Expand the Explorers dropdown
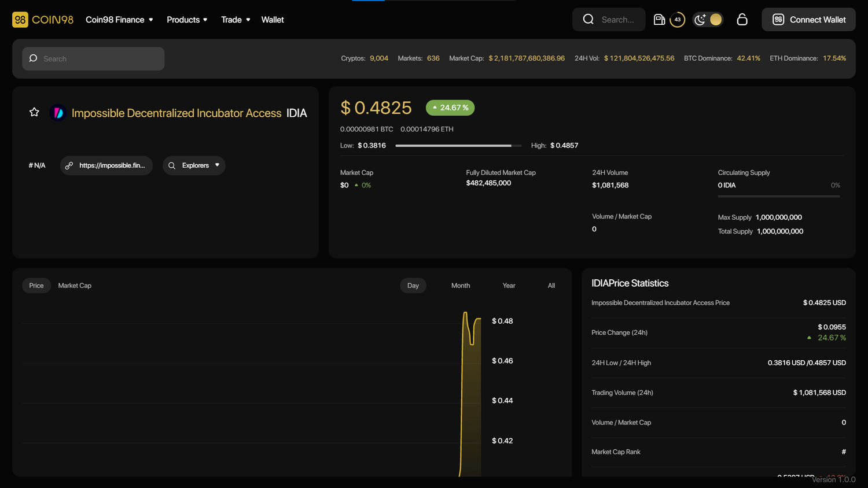The image size is (868, 488). click(x=194, y=165)
